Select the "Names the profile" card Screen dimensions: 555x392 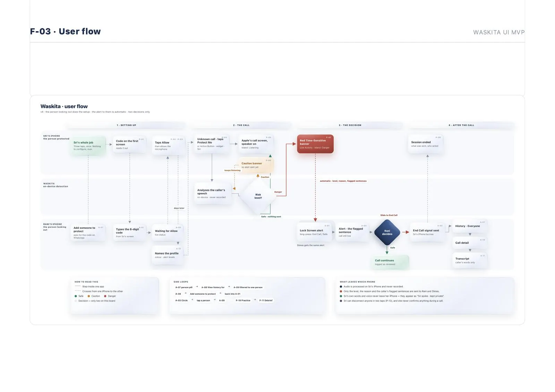[168, 255]
